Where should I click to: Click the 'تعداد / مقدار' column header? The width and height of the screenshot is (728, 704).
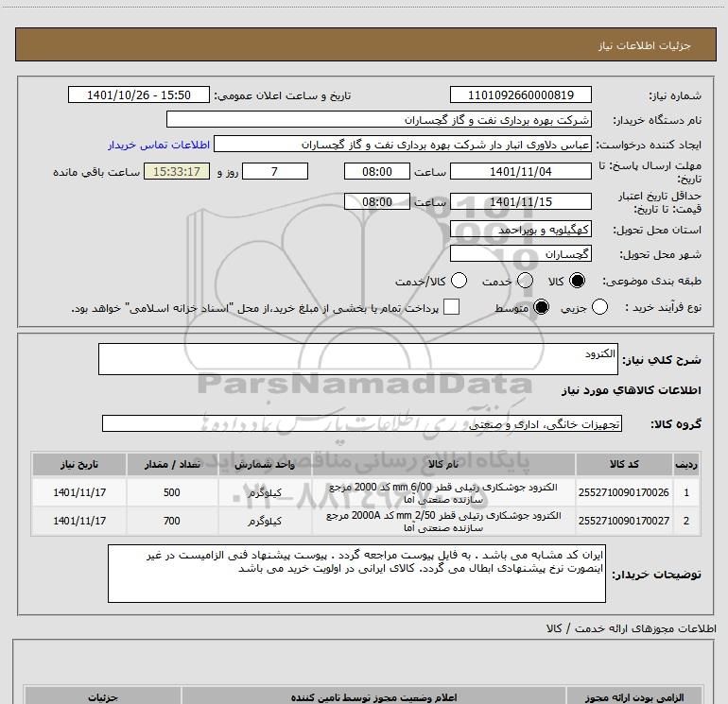(x=172, y=464)
